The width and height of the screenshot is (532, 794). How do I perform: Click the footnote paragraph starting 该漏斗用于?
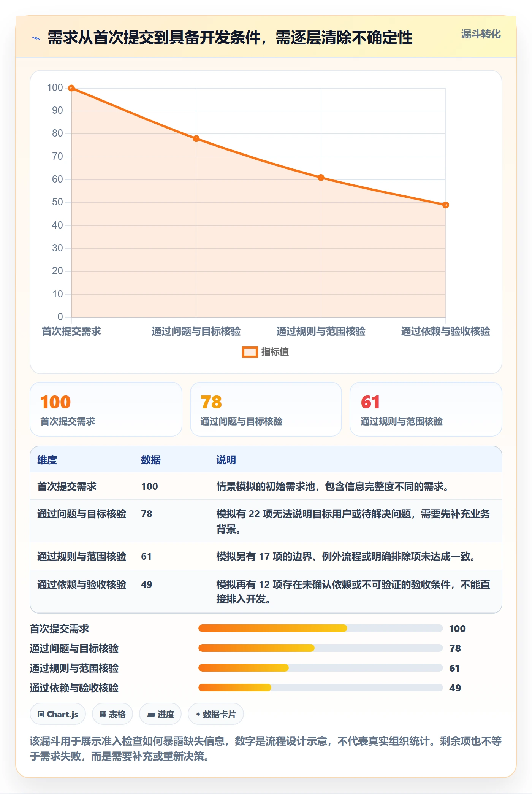point(266,748)
